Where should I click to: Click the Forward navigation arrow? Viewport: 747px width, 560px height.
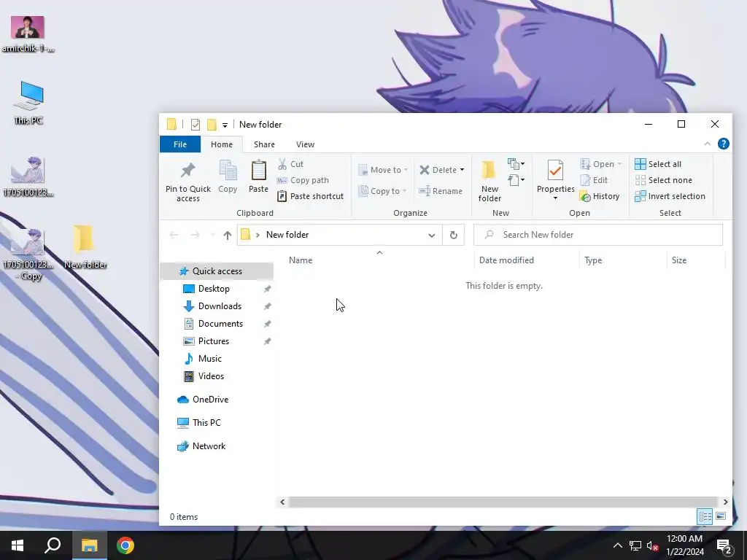point(196,235)
